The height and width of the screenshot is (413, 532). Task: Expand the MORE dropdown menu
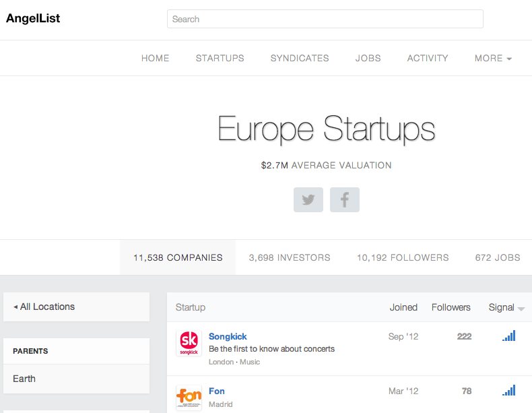(493, 59)
